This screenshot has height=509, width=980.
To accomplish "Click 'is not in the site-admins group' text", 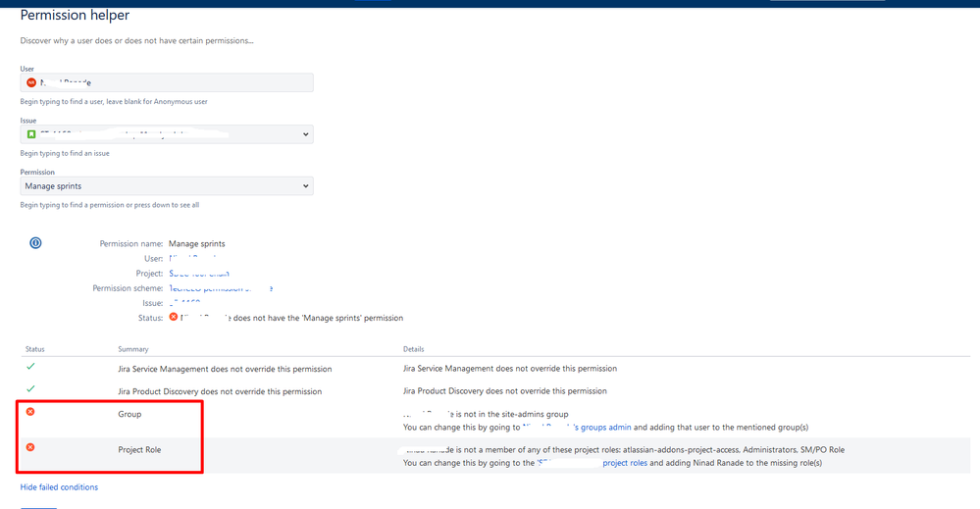I will [512, 414].
